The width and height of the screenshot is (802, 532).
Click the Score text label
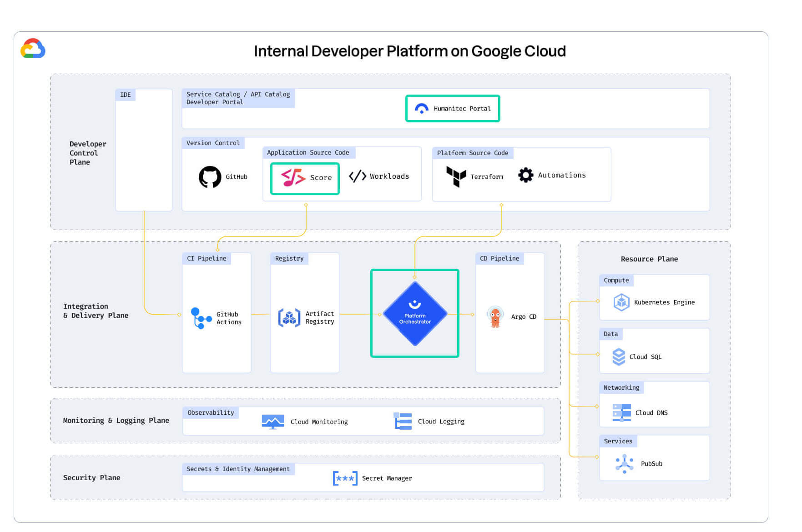point(321,178)
